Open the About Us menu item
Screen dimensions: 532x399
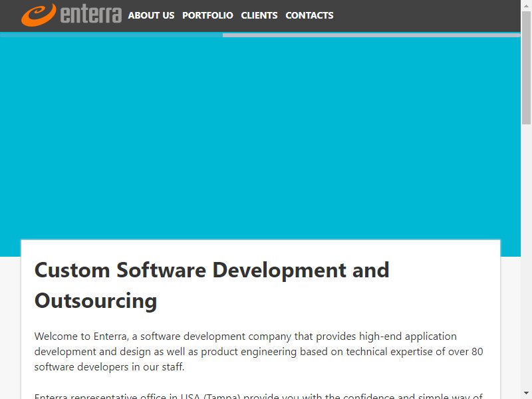151,15
